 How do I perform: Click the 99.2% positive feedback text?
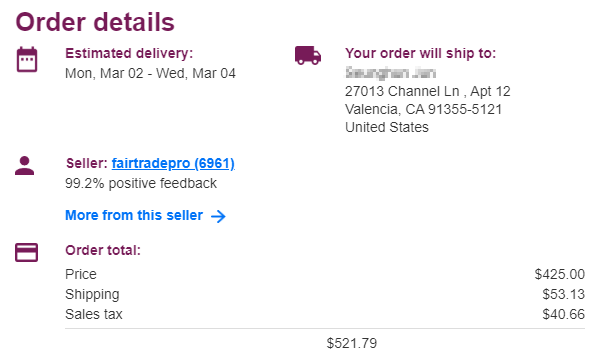(x=141, y=183)
